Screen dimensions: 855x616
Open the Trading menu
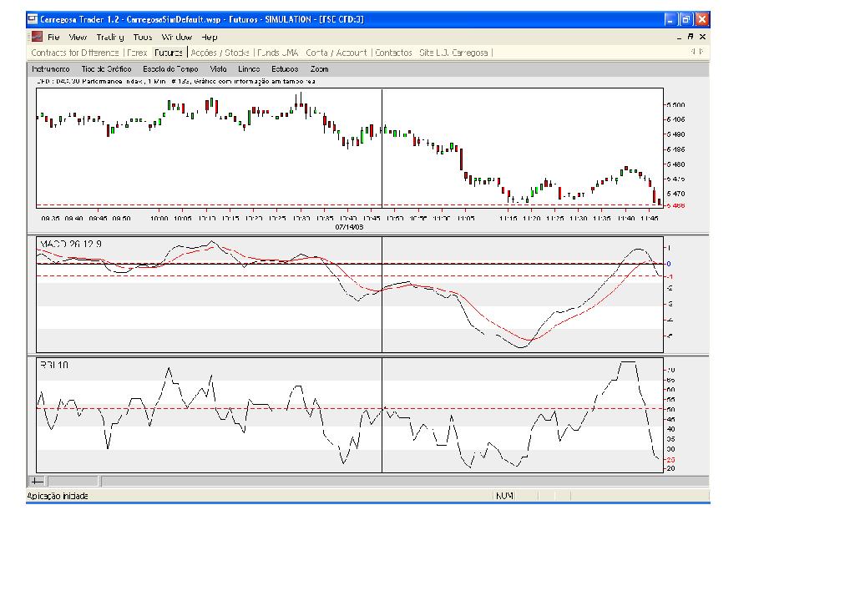[109, 37]
